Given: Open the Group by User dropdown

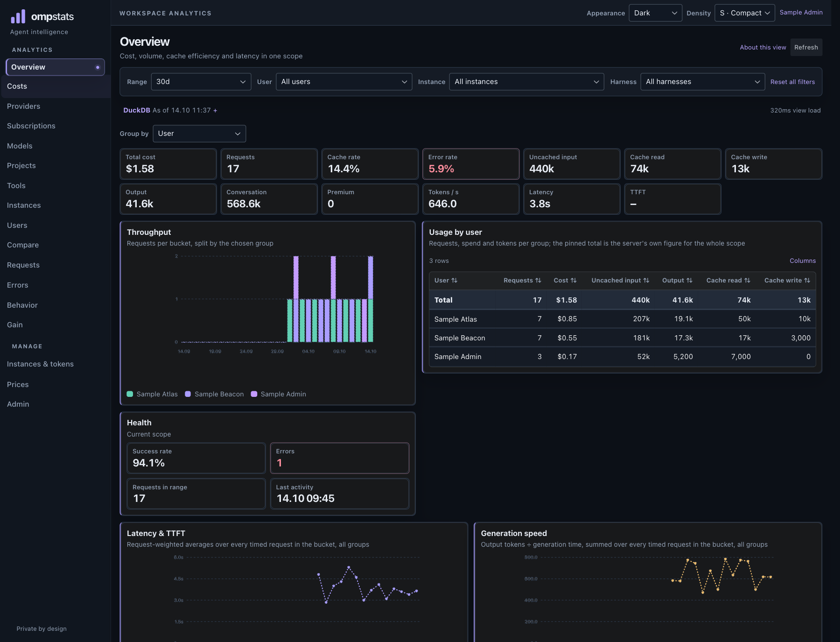Looking at the screenshot, I should pyautogui.click(x=199, y=134).
